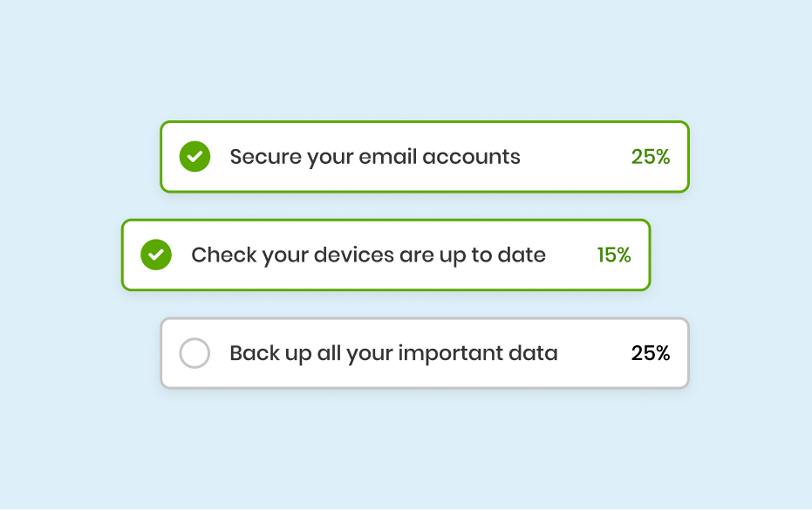This screenshot has width=812, height=510.
Task: Click the 'Secure your email accounts' label
Action: 375,157
